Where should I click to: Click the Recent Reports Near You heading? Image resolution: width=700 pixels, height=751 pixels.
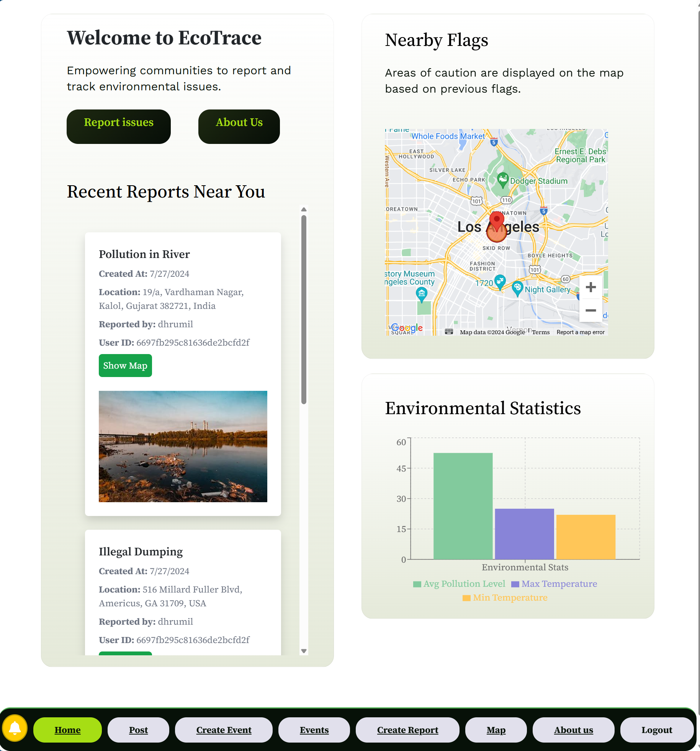point(166,192)
